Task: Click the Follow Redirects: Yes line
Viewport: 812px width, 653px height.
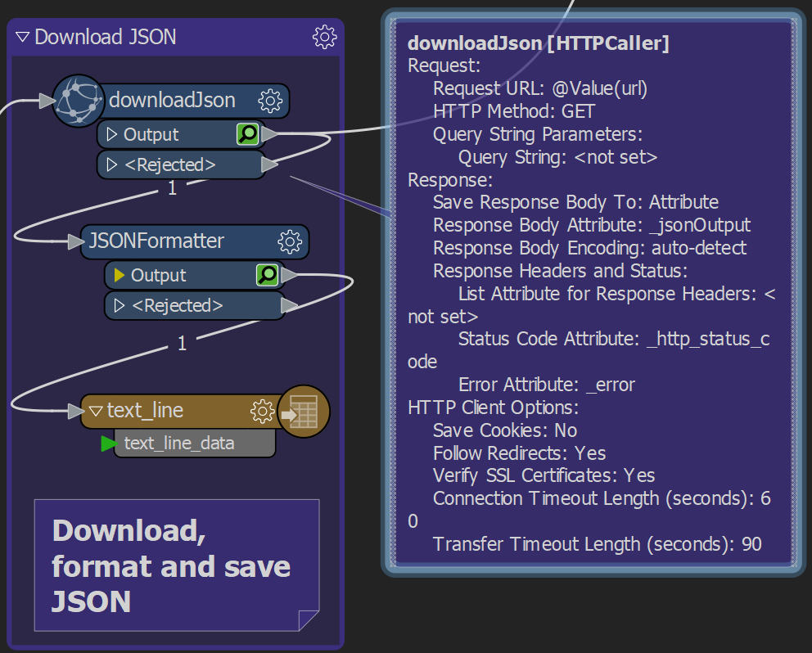Action: 520,453
